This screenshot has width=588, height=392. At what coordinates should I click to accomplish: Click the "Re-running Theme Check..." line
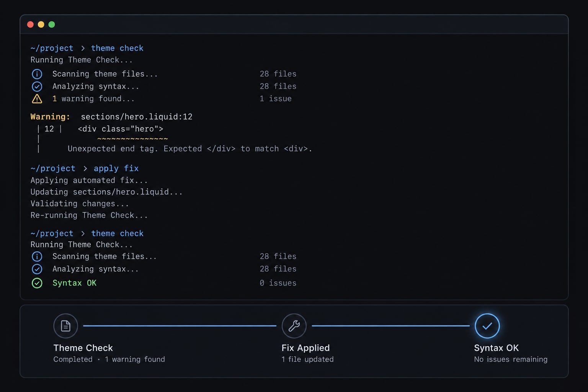pyautogui.click(x=89, y=215)
